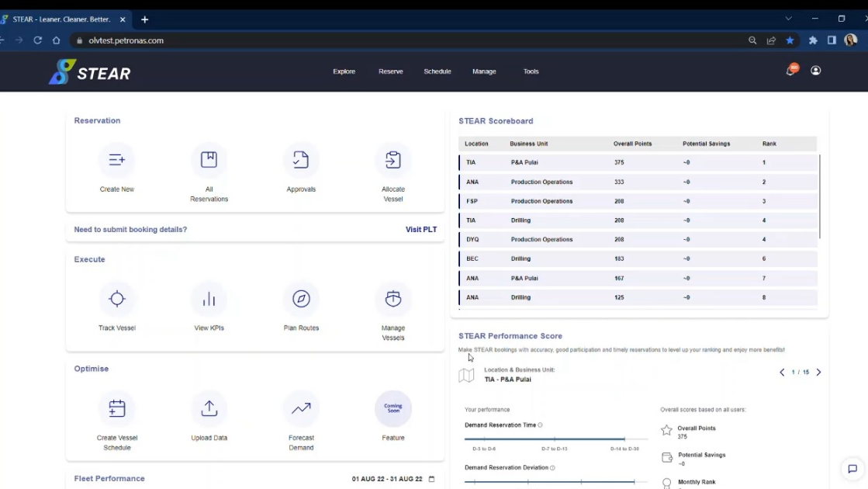Image resolution: width=868 pixels, height=489 pixels.
Task: Select the Create New reservation icon
Action: (x=116, y=158)
